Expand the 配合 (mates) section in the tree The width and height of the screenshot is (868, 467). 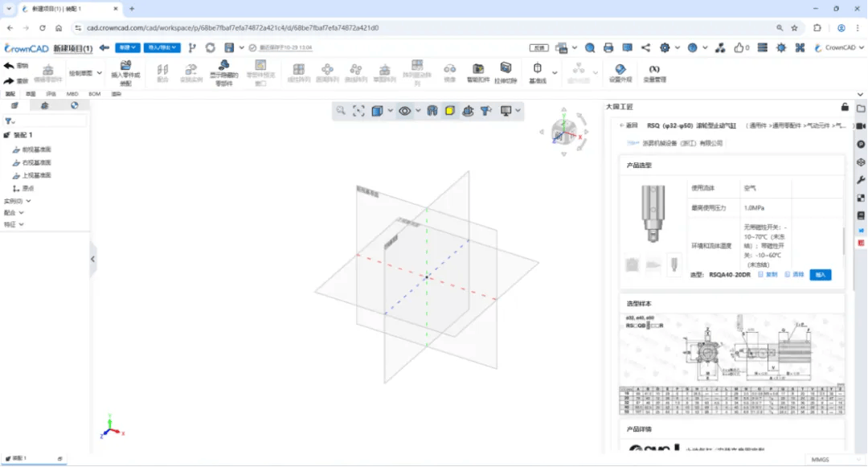14,213
